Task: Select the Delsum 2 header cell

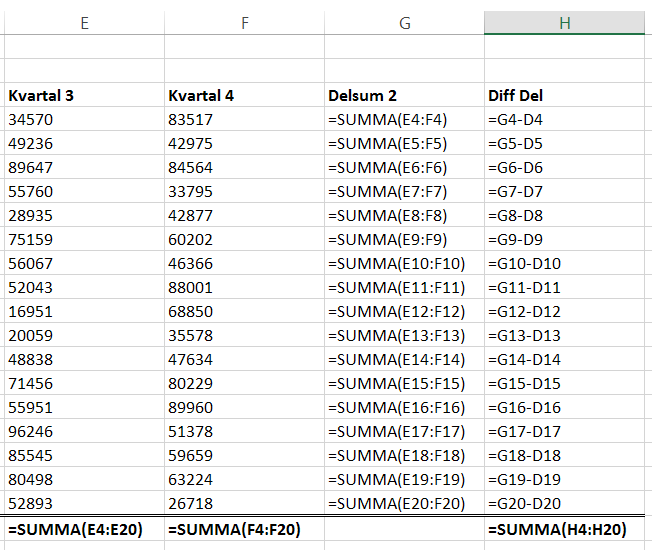Action: pyautogui.click(x=404, y=96)
